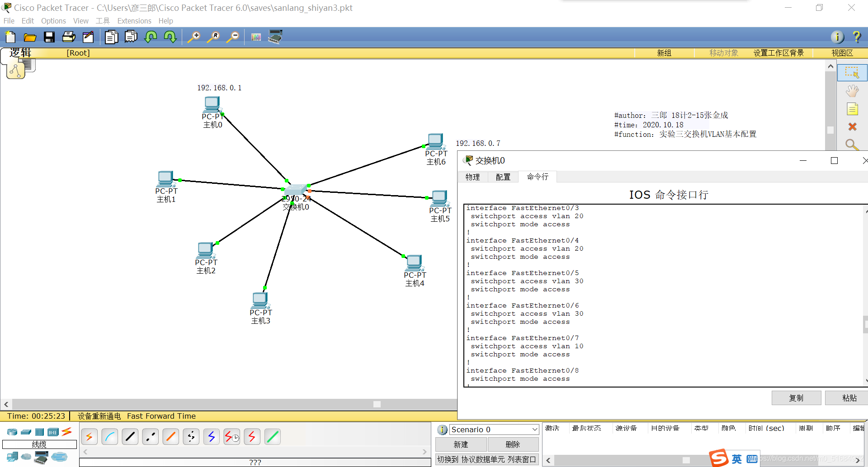
Task: Undo the last action
Action: pos(151,37)
